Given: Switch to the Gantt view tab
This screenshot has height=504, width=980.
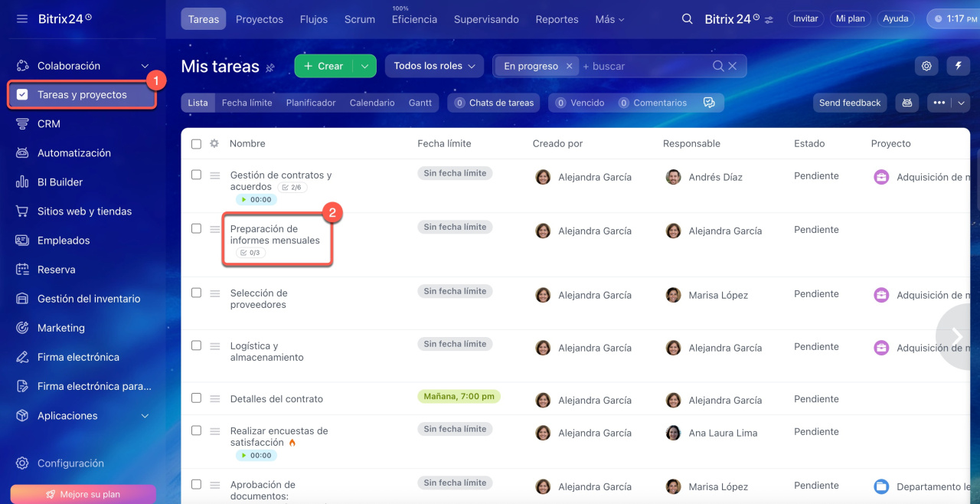Looking at the screenshot, I should tap(420, 103).
